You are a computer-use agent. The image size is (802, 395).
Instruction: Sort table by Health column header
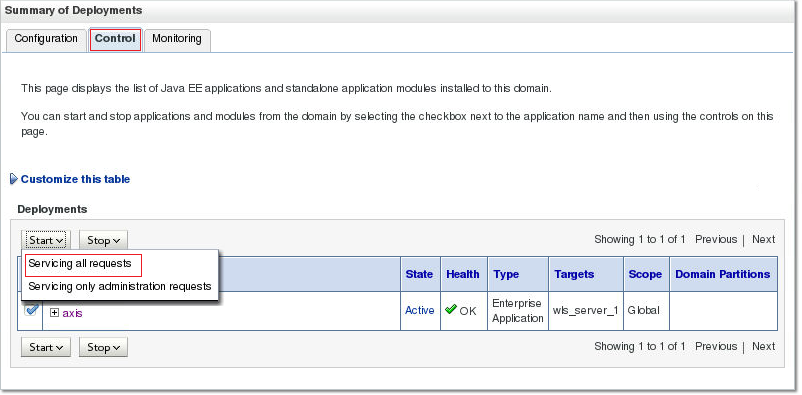pos(462,274)
